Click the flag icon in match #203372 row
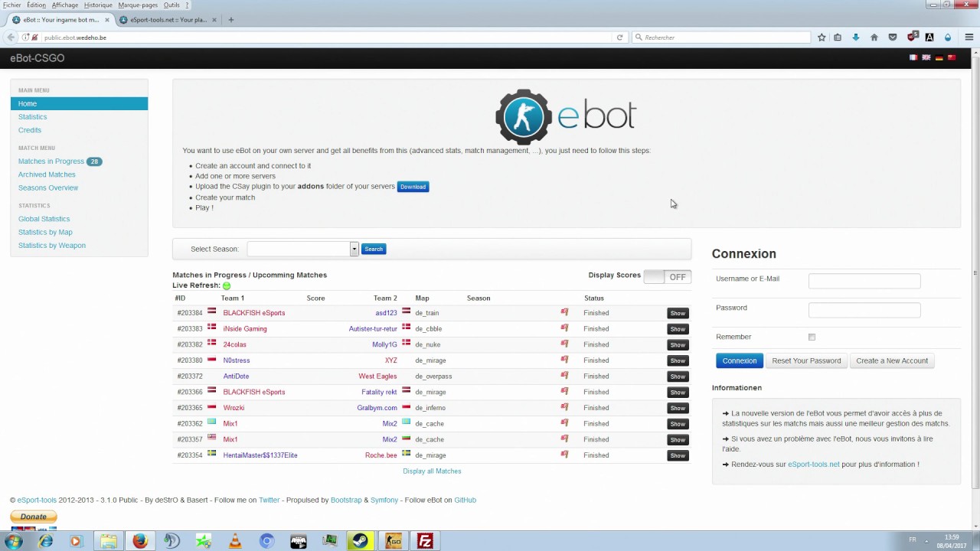Screen dimensions: 980x551 [564, 376]
